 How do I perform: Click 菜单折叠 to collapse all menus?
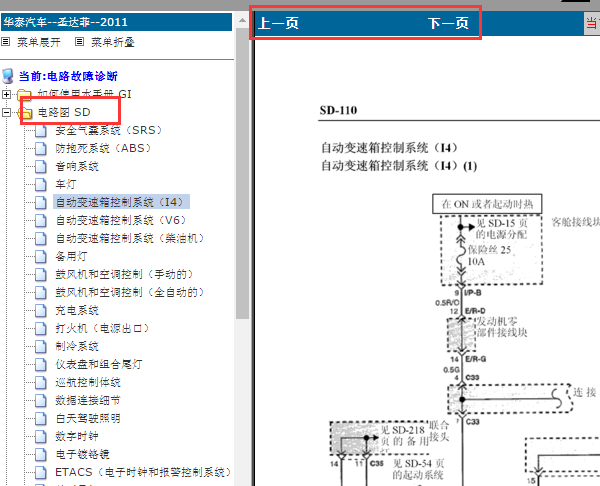pyautogui.click(x=112, y=42)
